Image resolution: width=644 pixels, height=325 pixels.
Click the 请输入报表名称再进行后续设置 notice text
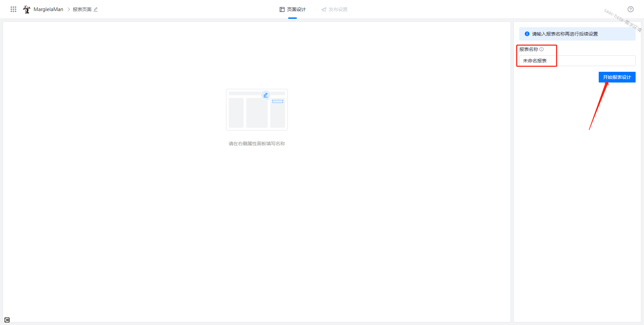(x=565, y=34)
